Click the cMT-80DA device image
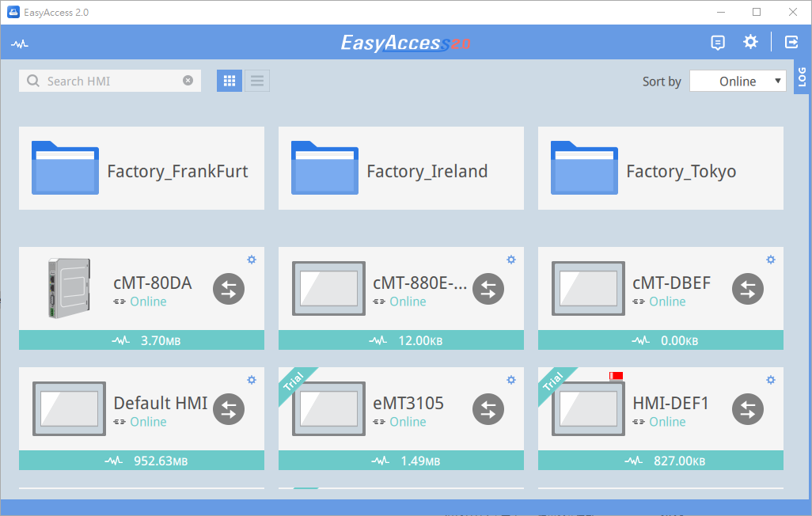 pyautogui.click(x=69, y=288)
